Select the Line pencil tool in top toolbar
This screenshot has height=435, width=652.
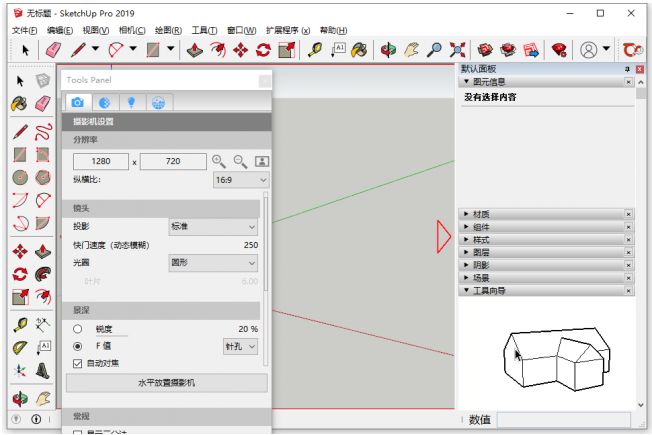(x=78, y=50)
